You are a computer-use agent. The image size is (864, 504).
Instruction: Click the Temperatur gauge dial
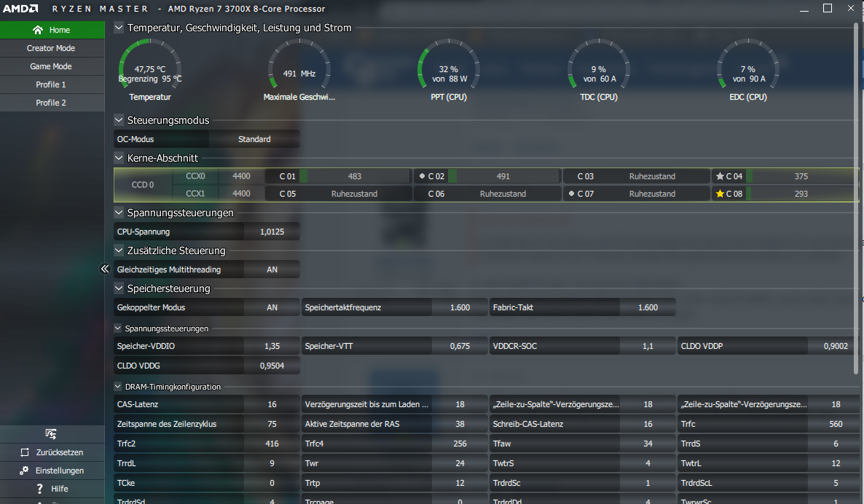pyautogui.click(x=150, y=65)
